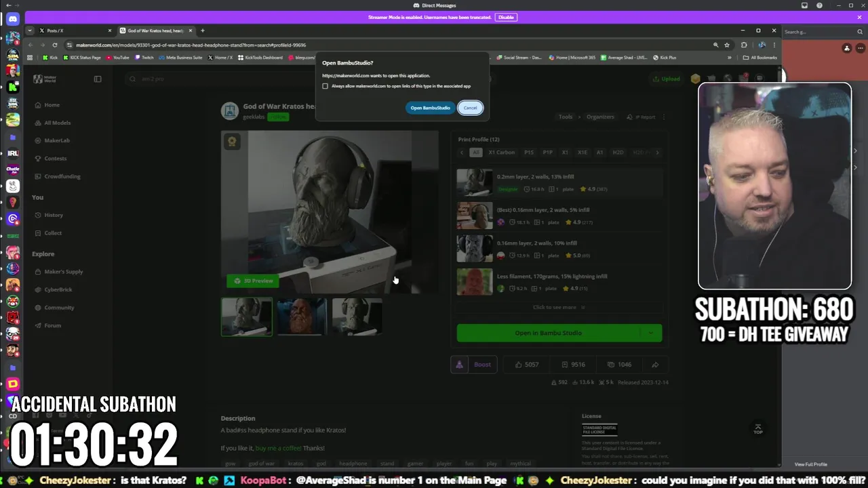The width and height of the screenshot is (868, 488).
Task: Click the green Open in Bambu Studio button
Action: [x=549, y=333]
